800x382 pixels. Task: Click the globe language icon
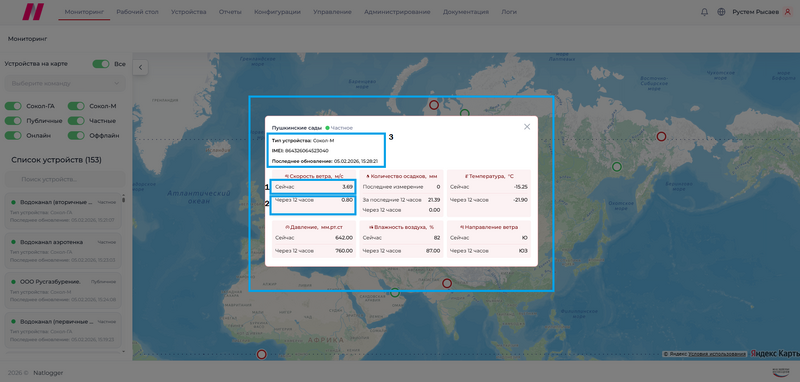[x=721, y=12]
